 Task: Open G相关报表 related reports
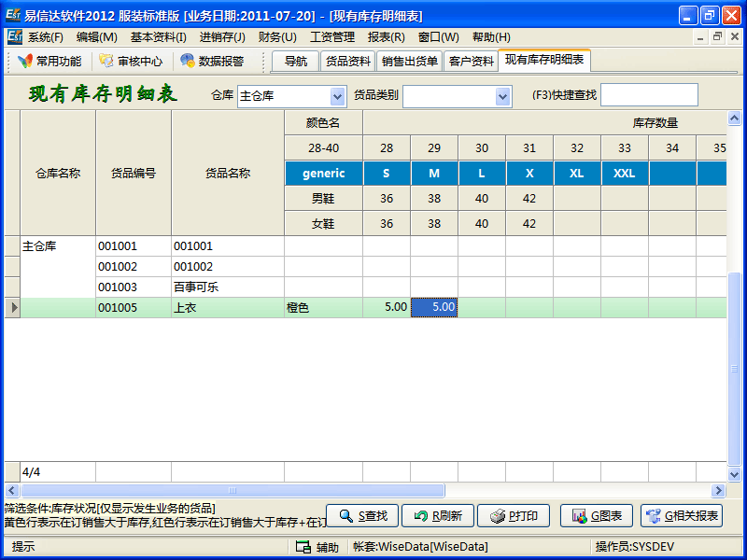click(682, 516)
